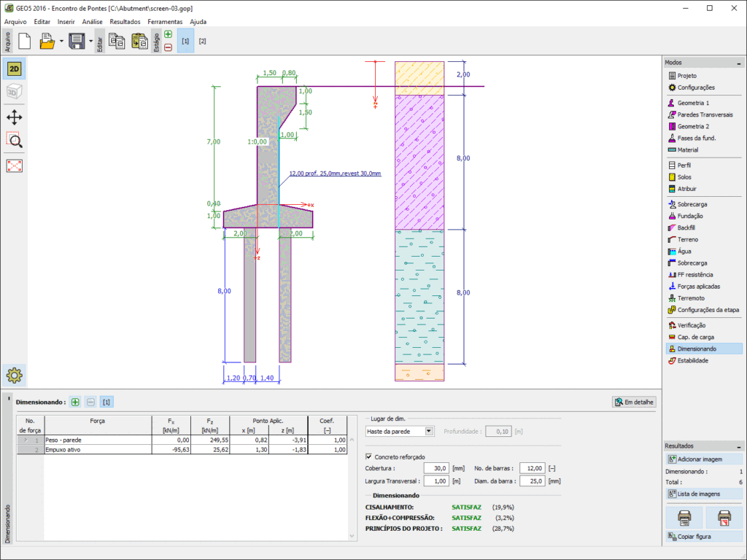This screenshot has width=747, height=560.
Task: Click the copy data toolbar icon
Action: 117,41
